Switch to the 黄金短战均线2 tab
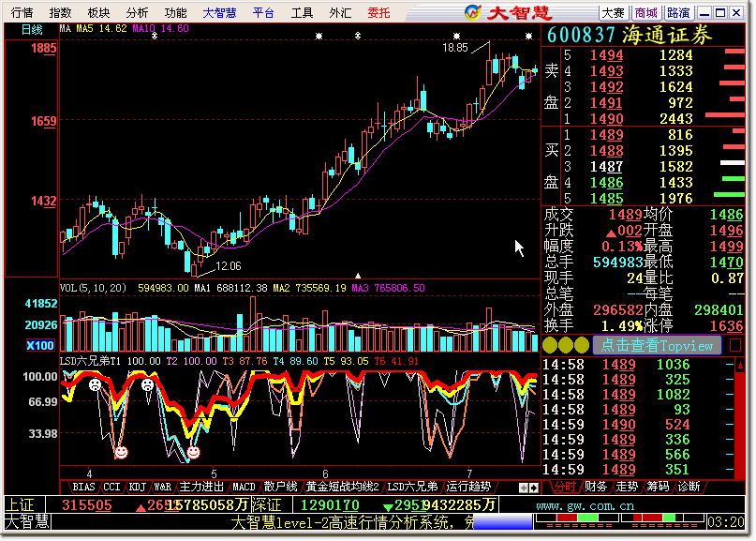 click(x=342, y=487)
